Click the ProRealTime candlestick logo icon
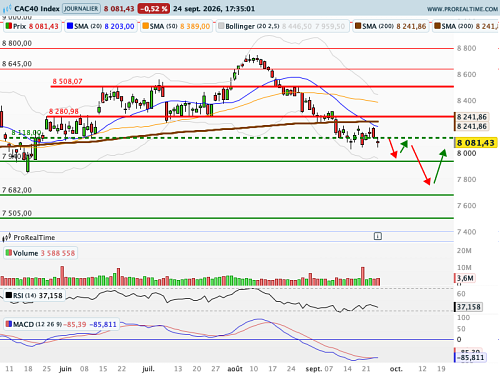Viewport: 500px width, 375px height. (x=7, y=237)
